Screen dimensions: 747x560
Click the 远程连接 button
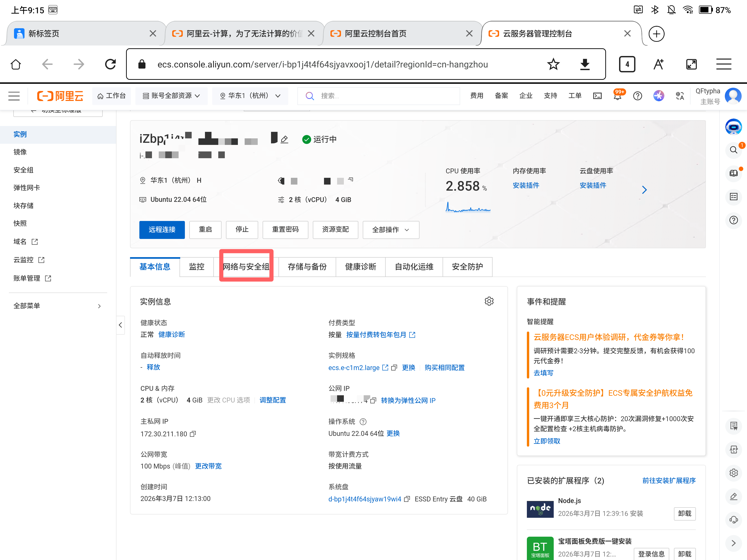[162, 230]
